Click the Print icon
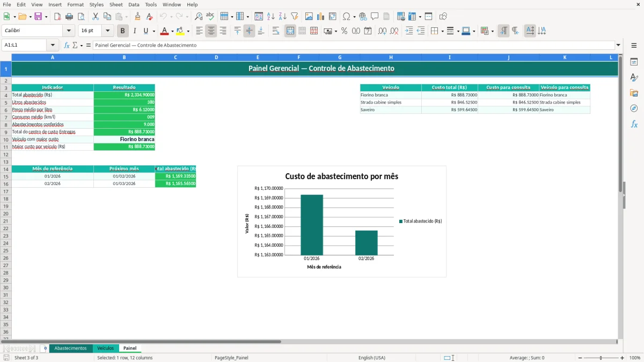 click(x=69, y=17)
